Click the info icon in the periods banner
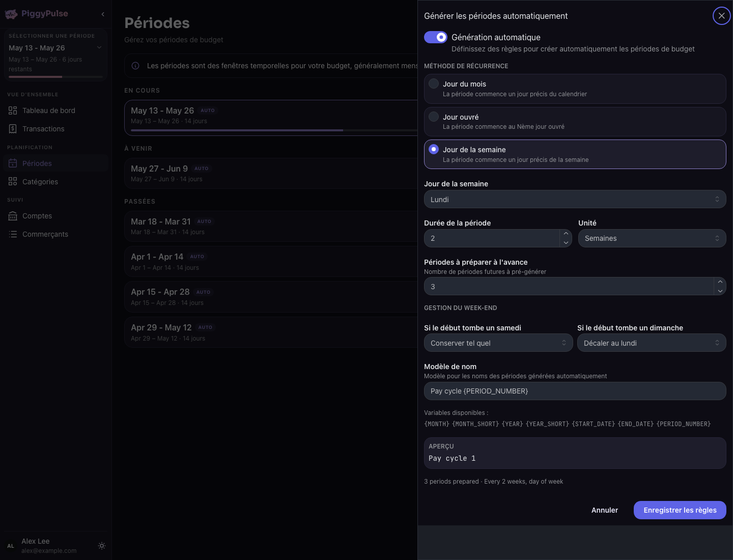This screenshot has height=560, width=733. 135,66
